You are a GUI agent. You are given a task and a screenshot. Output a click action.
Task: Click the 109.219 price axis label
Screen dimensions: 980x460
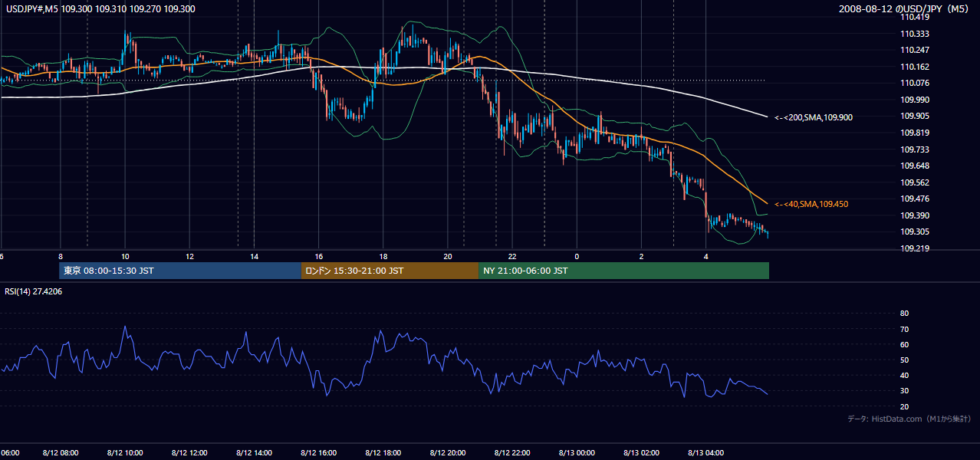coord(916,248)
